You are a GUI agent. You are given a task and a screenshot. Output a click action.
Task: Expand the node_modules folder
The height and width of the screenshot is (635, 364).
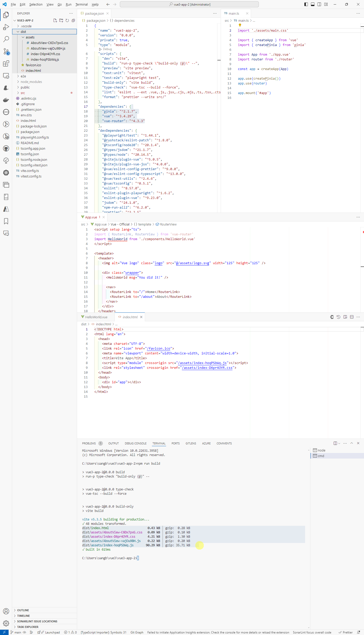(x=18, y=82)
